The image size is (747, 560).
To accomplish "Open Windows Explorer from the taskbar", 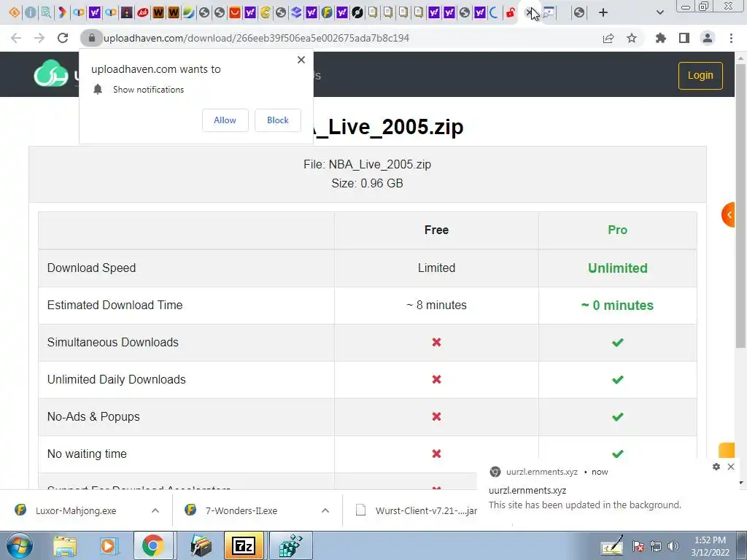I will pos(65,545).
